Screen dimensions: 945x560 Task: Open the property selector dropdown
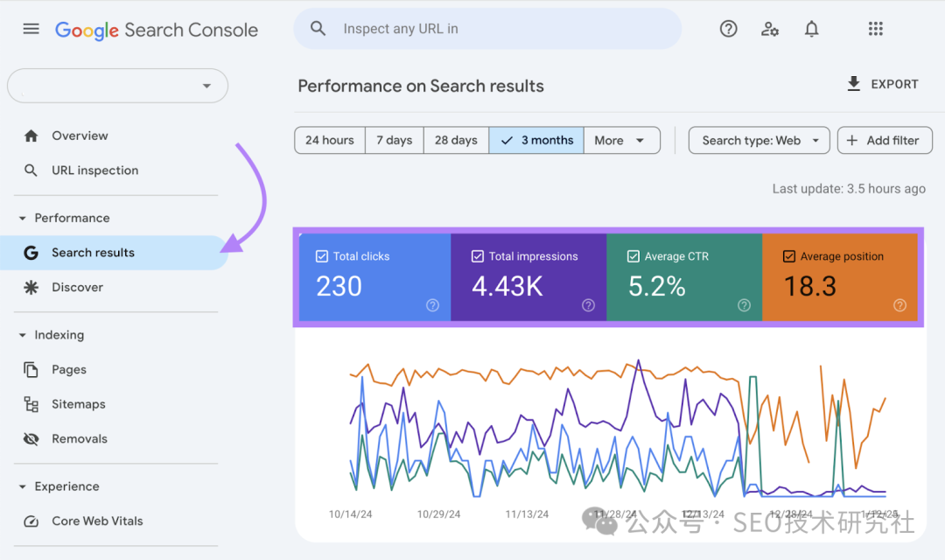[117, 86]
